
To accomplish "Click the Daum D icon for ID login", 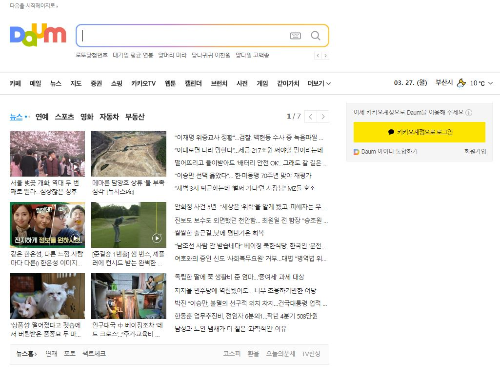I will click(x=356, y=152).
